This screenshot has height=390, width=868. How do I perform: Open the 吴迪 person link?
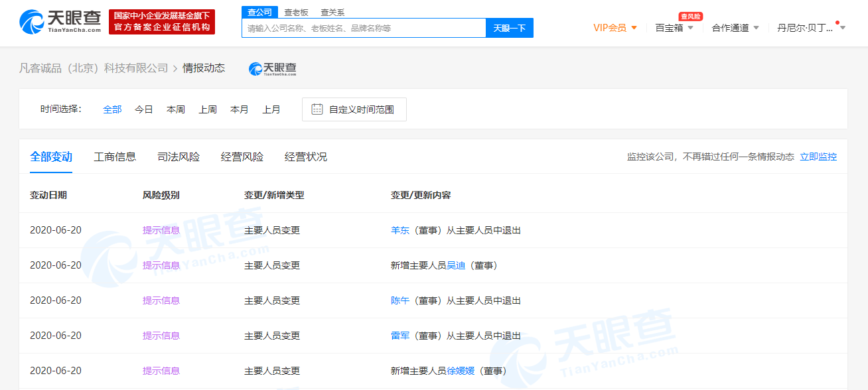456,265
